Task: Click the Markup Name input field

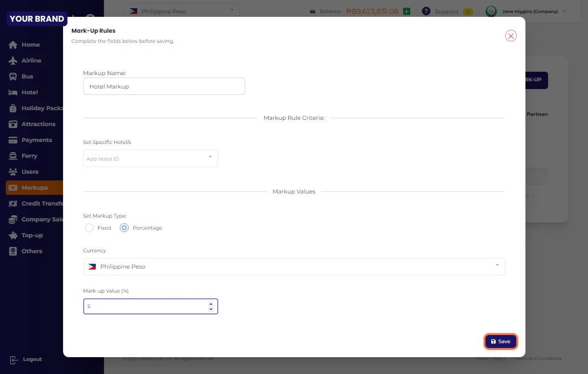Action: 164,87
